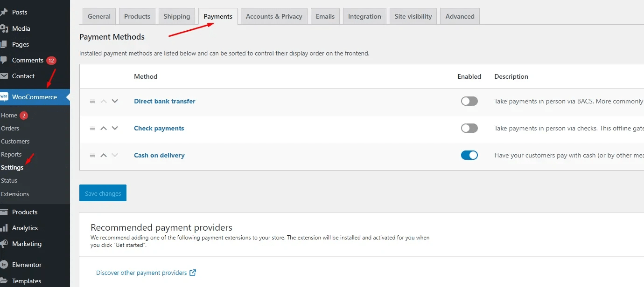Click the drag handle for Direct bank transfer

click(x=92, y=101)
